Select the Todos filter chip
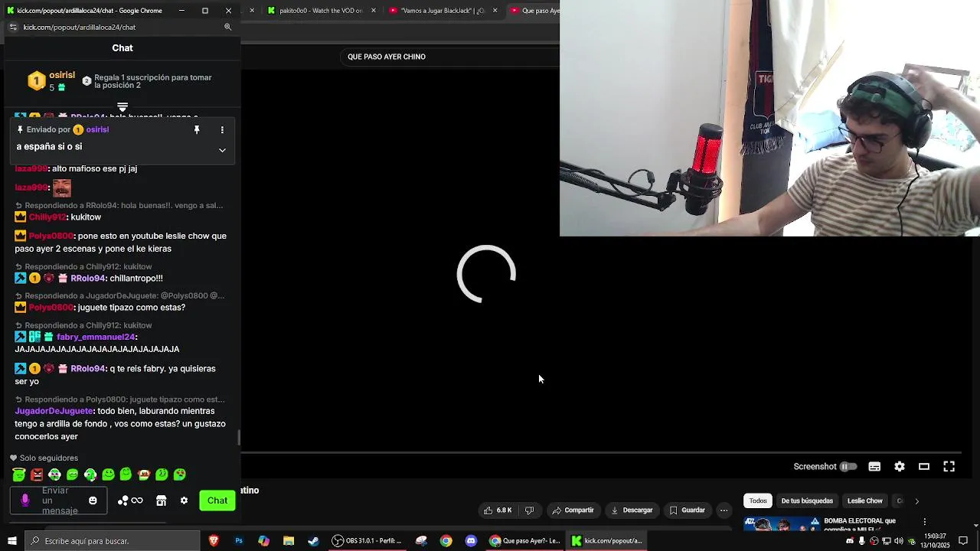The image size is (980, 551). coord(758,501)
